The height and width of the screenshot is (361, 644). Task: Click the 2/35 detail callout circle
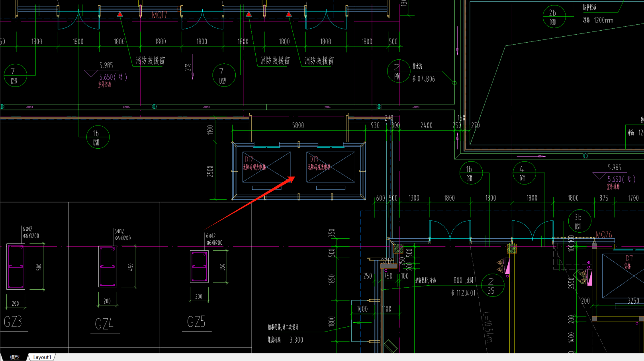pos(493,285)
